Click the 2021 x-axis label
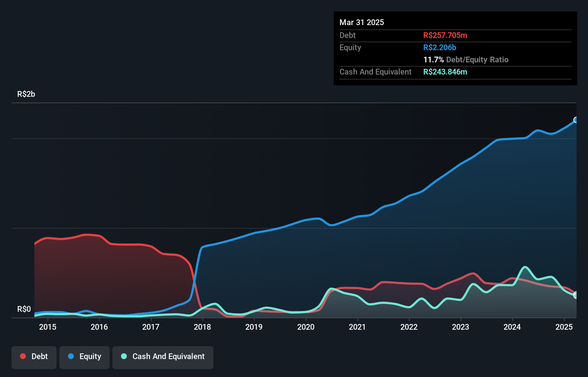 click(357, 327)
